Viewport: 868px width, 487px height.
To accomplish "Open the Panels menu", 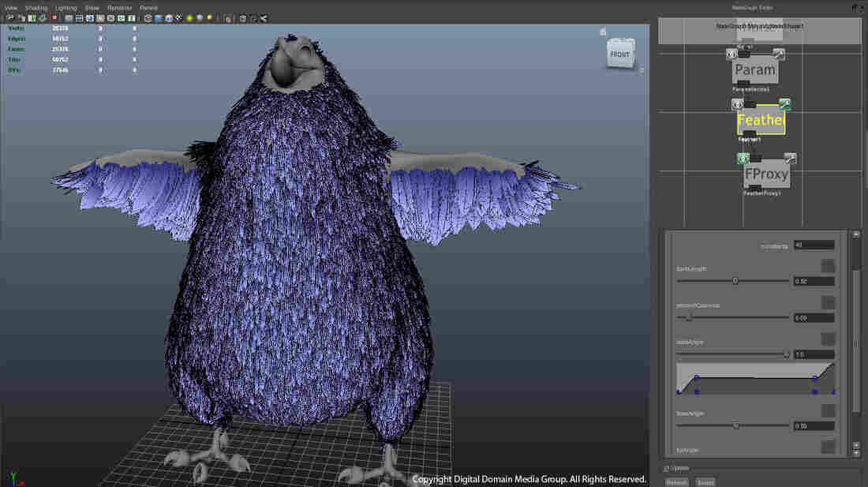I will (x=148, y=8).
